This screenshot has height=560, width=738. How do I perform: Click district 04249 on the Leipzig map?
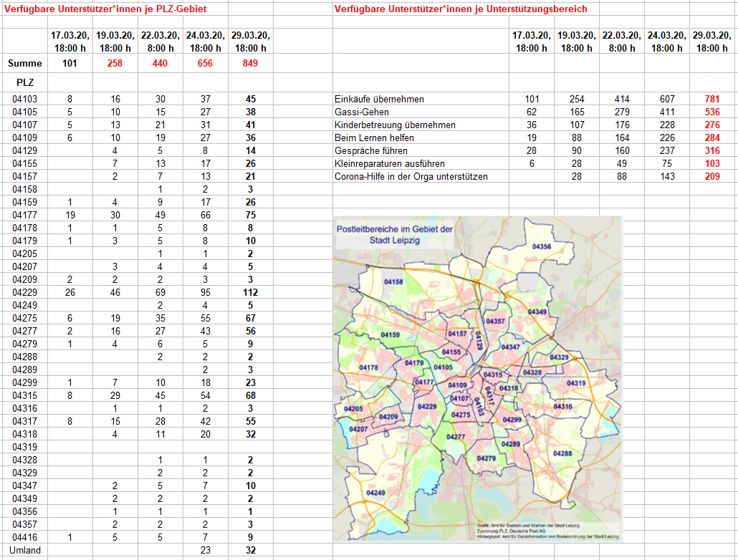pyautogui.click(x=375, y=493)
